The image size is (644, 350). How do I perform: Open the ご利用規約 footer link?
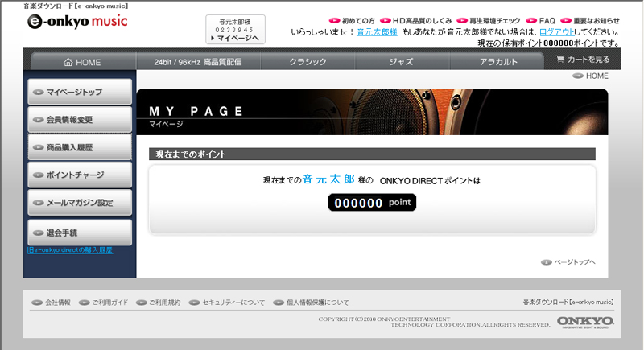(x=158, y=303)
